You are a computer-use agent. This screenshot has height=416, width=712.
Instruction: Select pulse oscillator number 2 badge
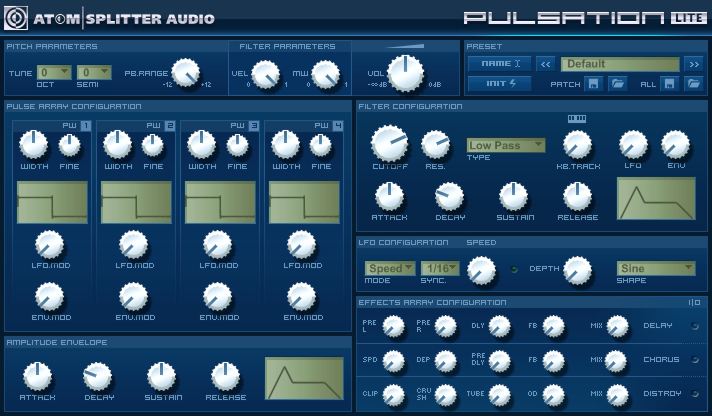[x=170, y=125]
